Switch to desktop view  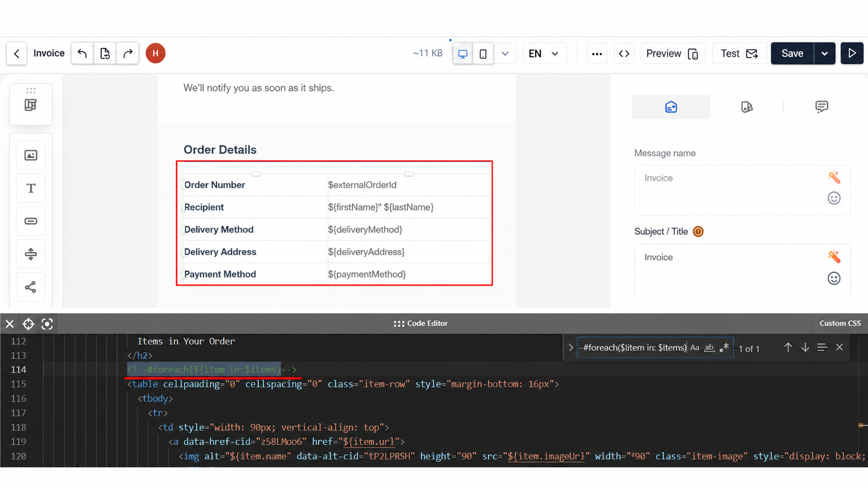coord(463,54)
